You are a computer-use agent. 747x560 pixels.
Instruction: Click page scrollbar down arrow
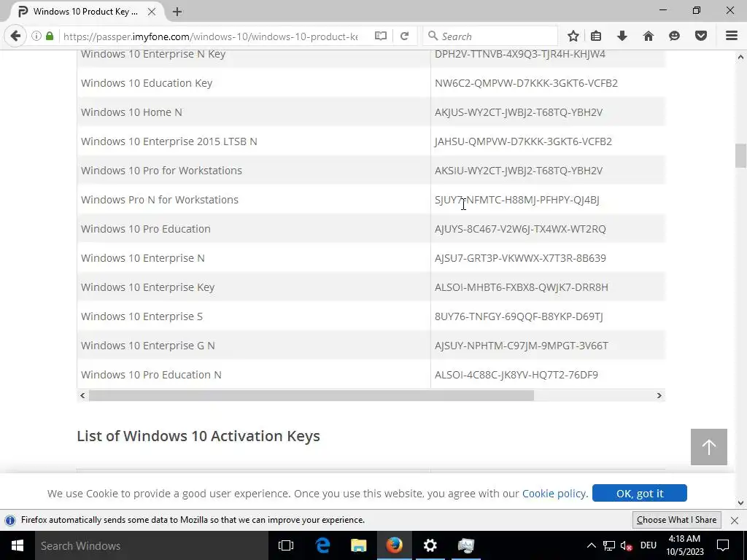[x=740, y=502]
